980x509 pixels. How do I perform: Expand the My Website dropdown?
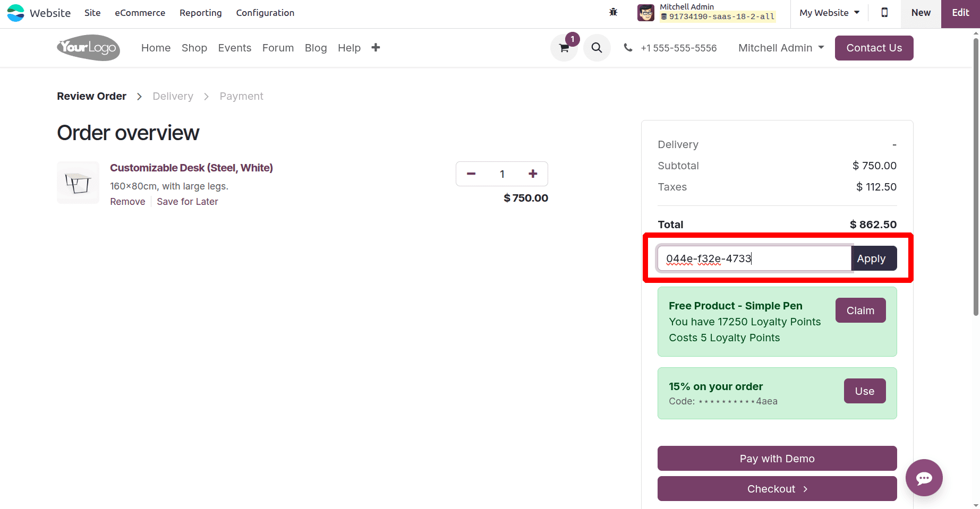[x=829, y=13]
